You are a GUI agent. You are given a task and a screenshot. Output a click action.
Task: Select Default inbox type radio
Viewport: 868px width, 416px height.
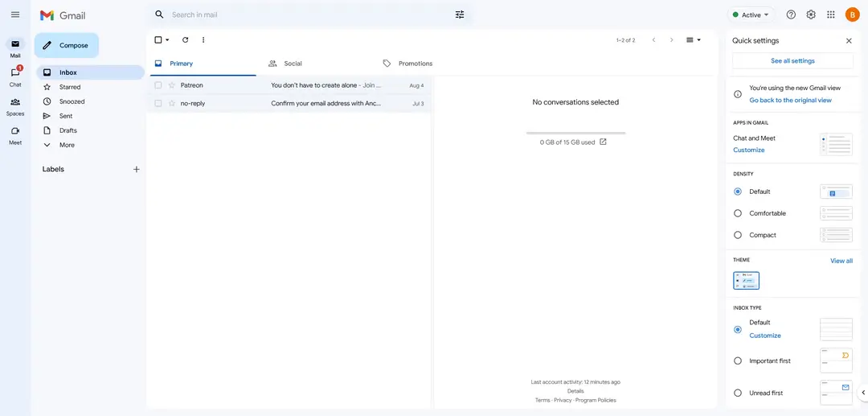click(x=737, y=329)
